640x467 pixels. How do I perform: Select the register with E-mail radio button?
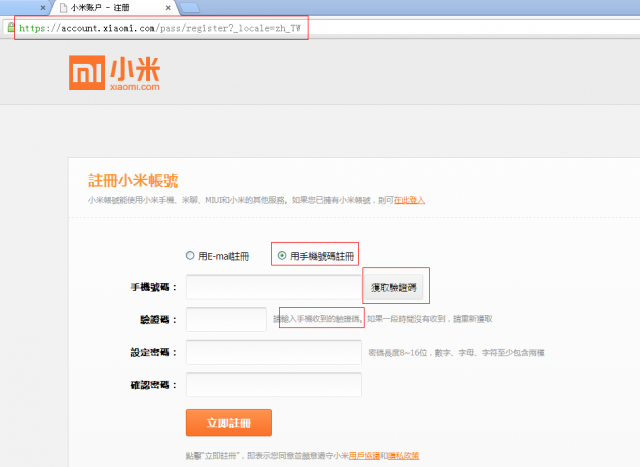point(190,256)
